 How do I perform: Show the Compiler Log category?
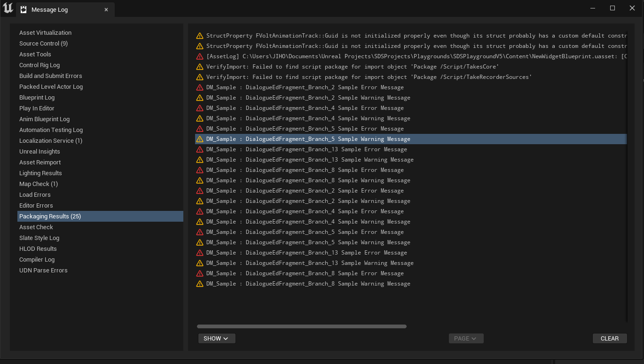(37, 260)
